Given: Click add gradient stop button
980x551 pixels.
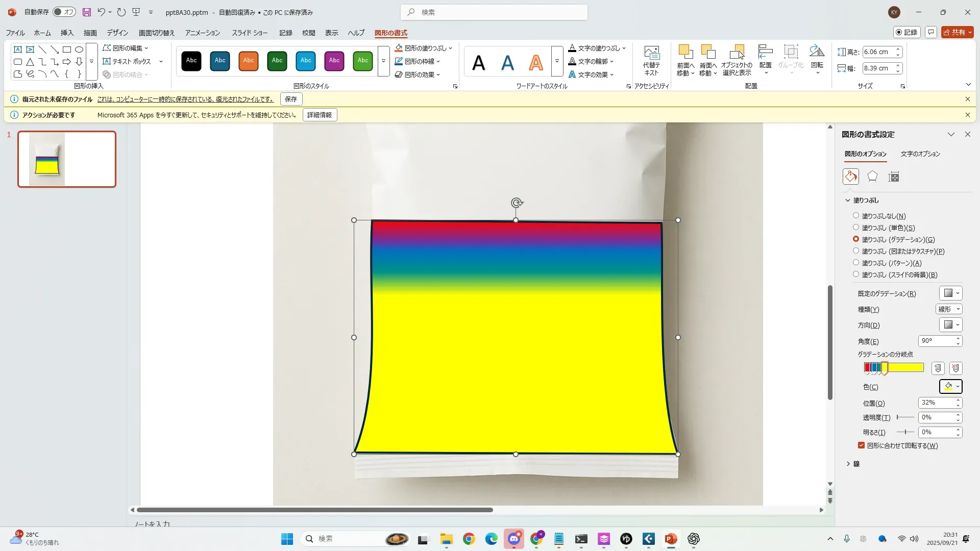Looking at the screenshot, I should click(938, 368).
